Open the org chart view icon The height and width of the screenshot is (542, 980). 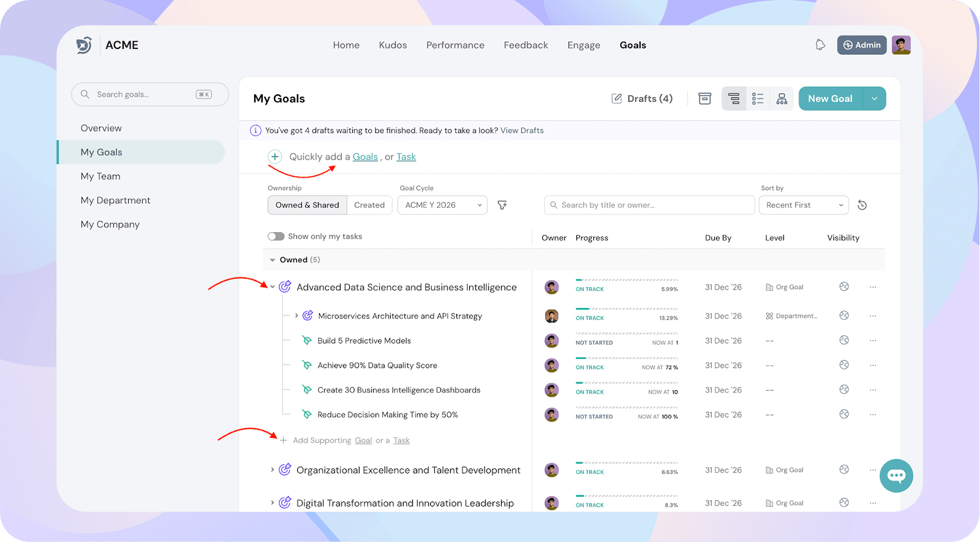[x=782, y=99]
